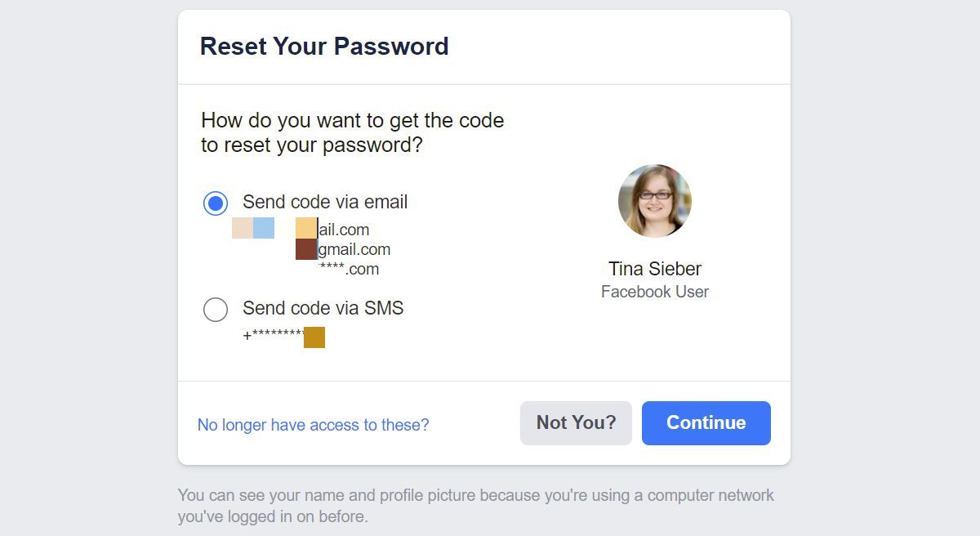Click the gold square after the phone number

(x=314, y=337)
